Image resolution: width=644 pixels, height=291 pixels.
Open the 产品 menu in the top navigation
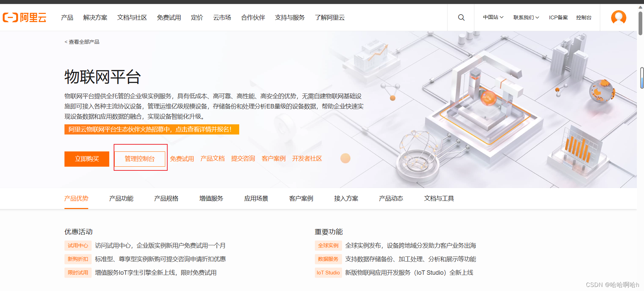coord(67,17)
